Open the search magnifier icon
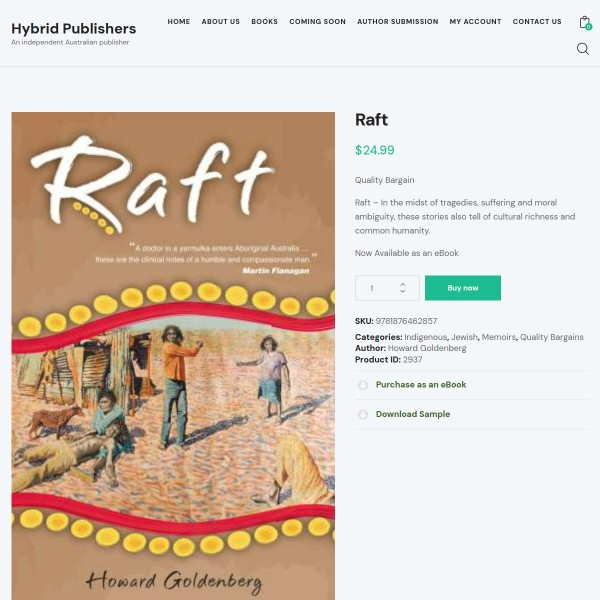 (583, 49)
